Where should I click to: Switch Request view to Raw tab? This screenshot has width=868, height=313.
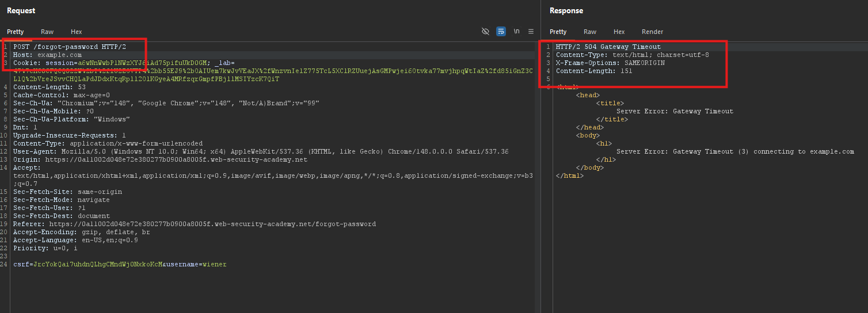(47, 32)
